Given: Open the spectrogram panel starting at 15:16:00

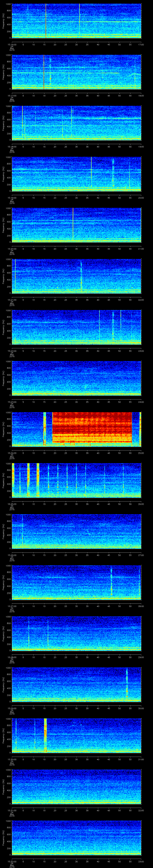Looking at the screenshot, I should [x=76, y=21].
